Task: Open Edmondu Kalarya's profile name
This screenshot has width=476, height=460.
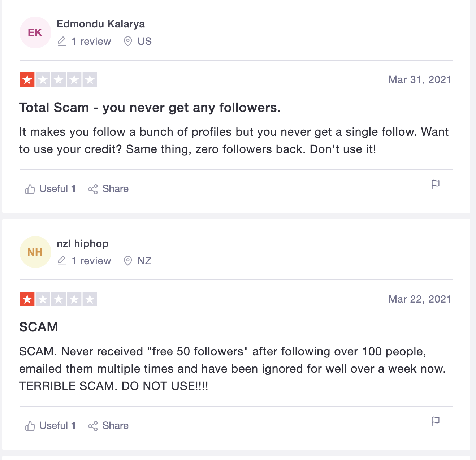Action: tap(101, 24)
